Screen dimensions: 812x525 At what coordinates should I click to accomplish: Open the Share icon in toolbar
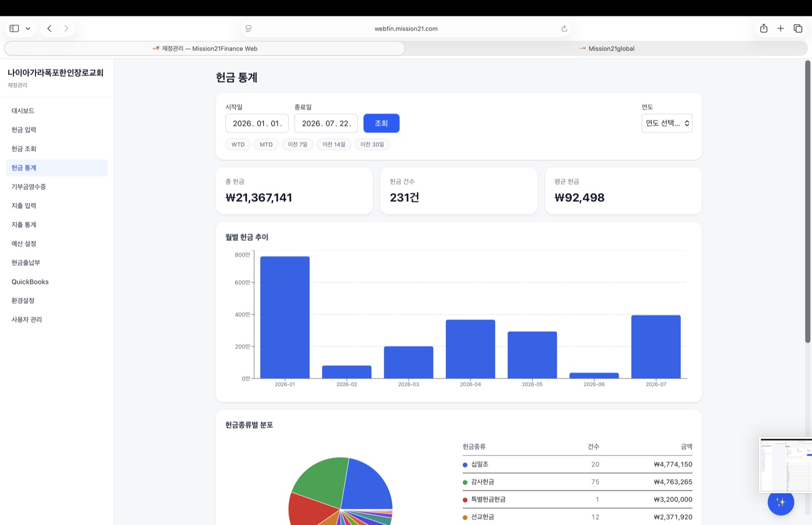pos(764,28)
